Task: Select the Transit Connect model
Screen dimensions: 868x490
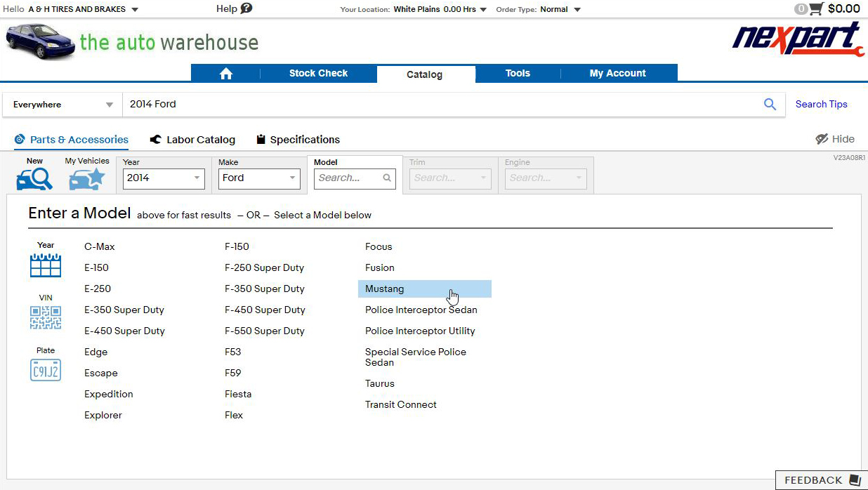Action: pos(401,404)
